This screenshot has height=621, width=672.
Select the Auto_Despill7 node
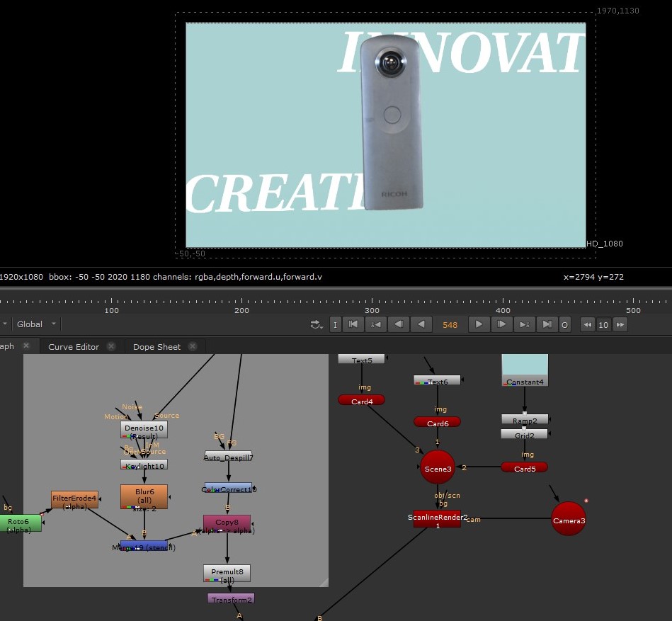pyautogui.click(x=228, y=455)
